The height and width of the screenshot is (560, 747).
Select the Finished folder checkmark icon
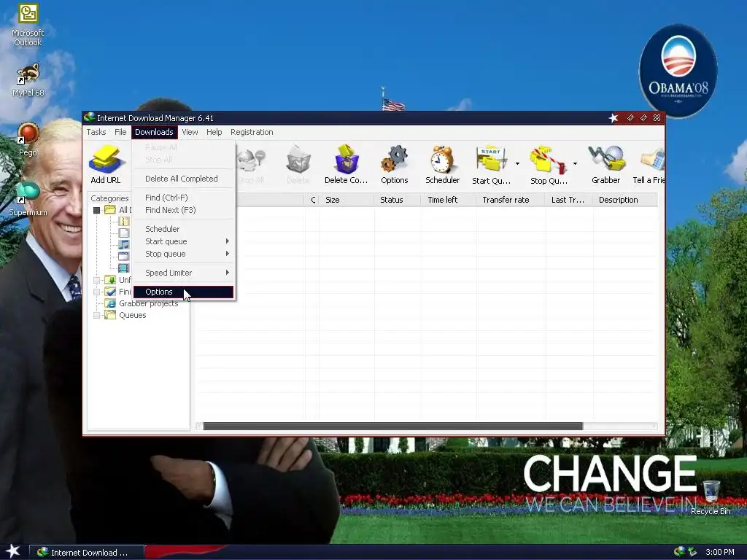coord(110,292)
